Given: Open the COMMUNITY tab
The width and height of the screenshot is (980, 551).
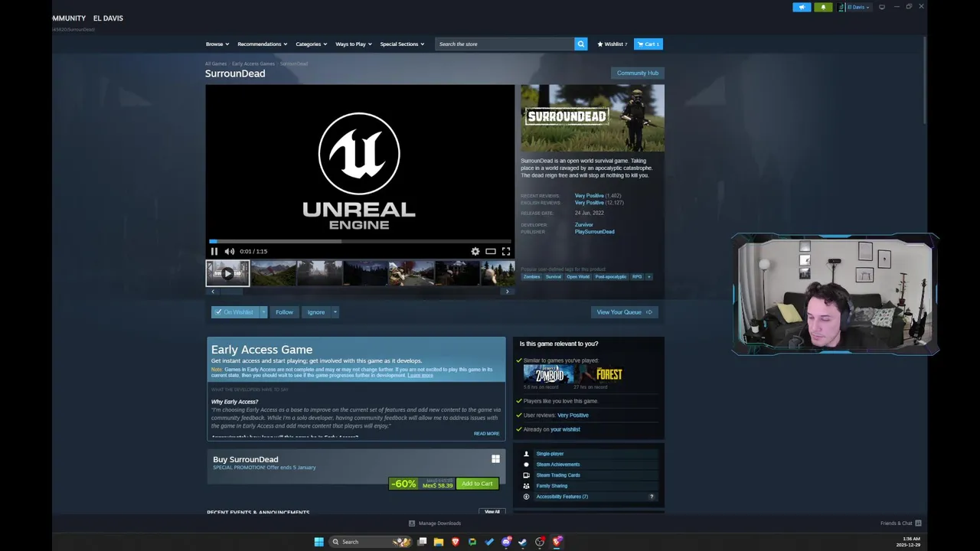Looking at the screenshot, I should [68, 18].
